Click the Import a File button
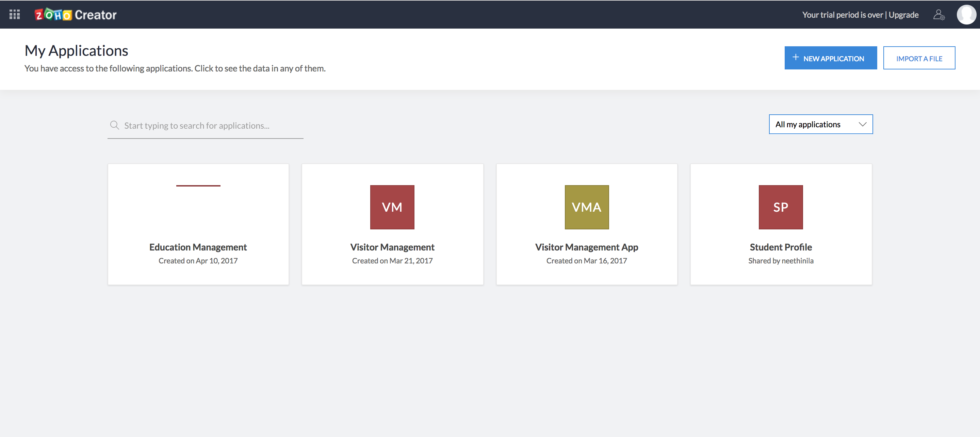Screen dimensions: 980x437 point(919,58)
